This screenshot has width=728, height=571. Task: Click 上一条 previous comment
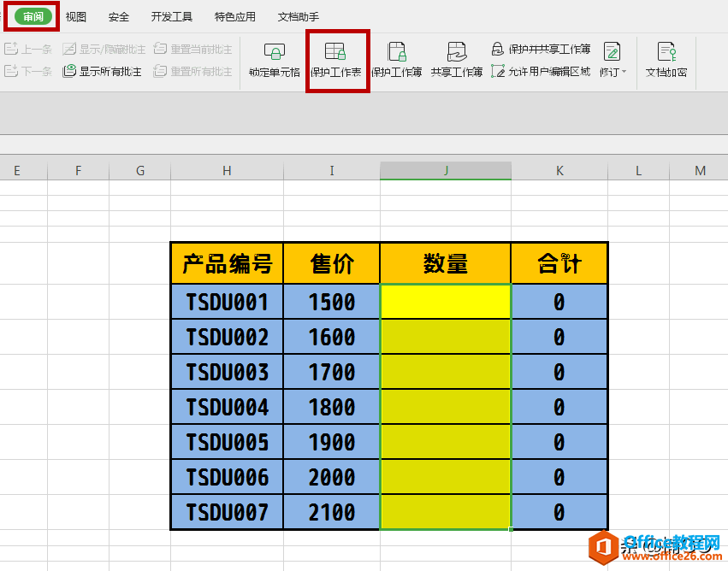28,49
